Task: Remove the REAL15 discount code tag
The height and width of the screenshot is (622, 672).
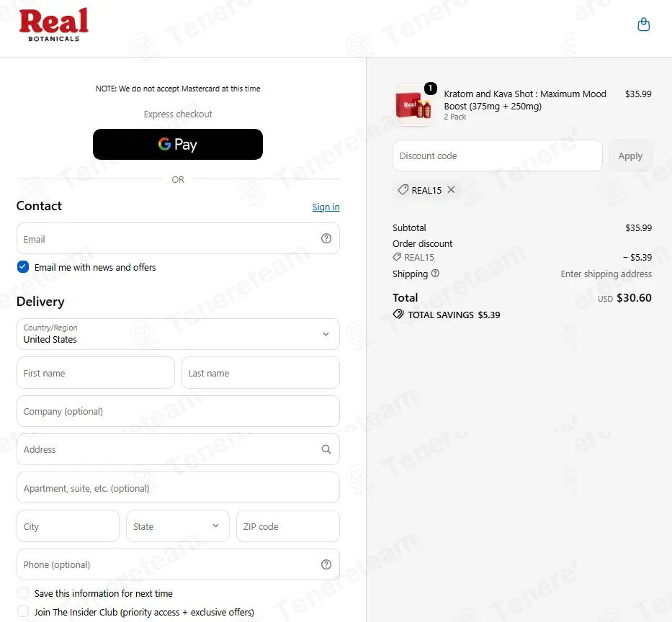Action: [451, 190]
